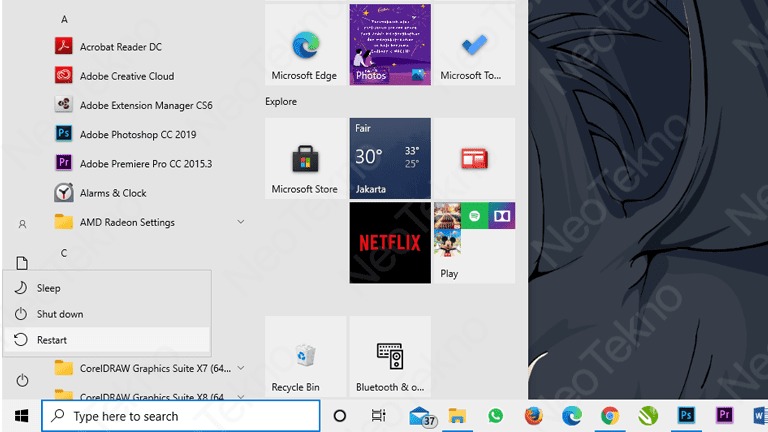768x432 pixels.
Task: Choose Restart from the power menu
Action: [107, 340]
